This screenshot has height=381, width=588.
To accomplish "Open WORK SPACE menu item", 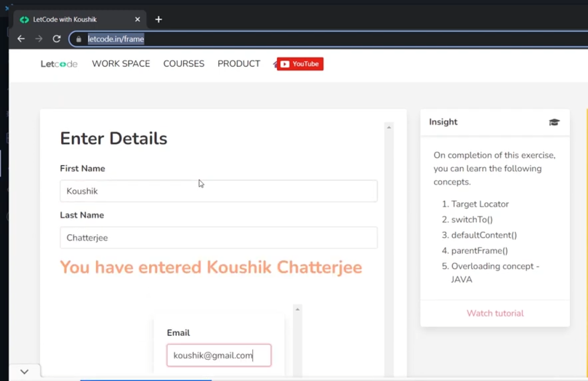I will (x=121, y=64).
